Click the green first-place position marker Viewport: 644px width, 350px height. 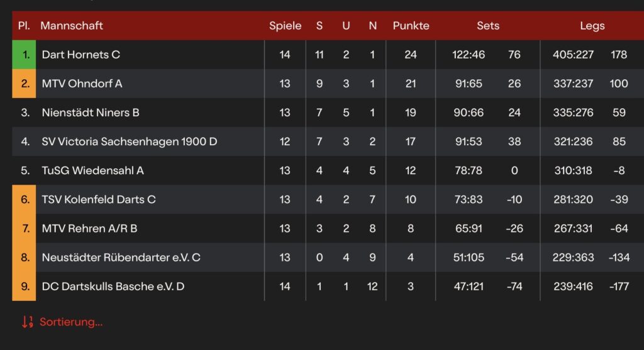25,55
